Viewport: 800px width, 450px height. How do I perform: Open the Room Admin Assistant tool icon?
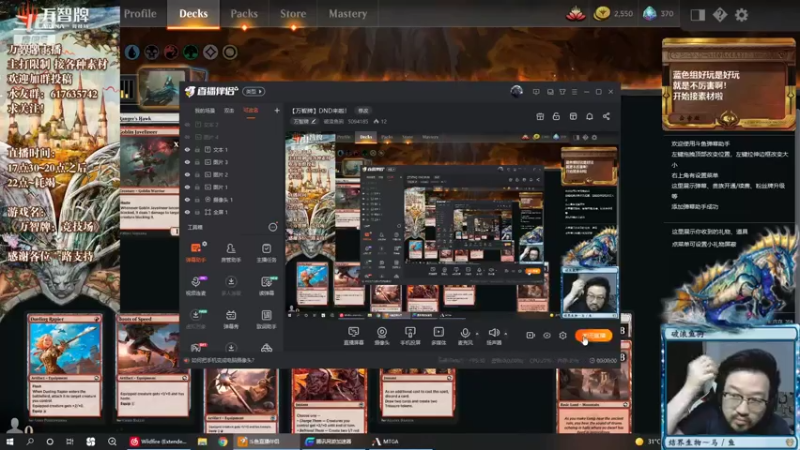click(231, 253)
